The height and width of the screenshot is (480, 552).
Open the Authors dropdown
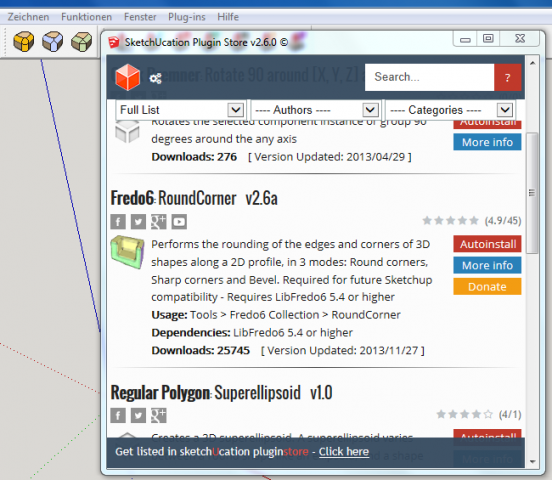315,110
